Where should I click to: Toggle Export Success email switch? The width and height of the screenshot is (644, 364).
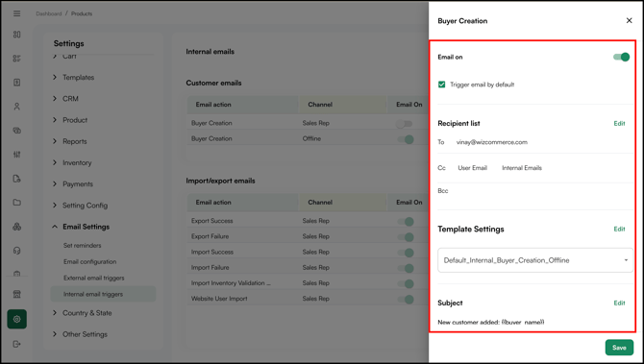[405, 222]
